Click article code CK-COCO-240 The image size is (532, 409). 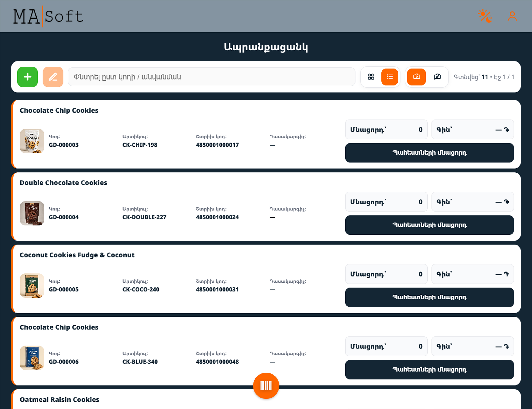141,289
